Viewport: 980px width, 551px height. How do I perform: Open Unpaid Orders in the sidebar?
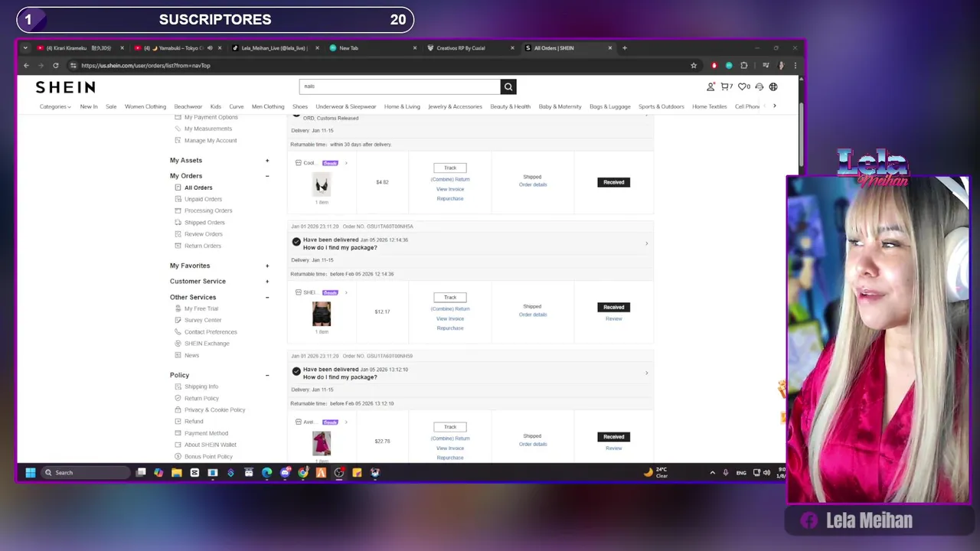[x=203, y=199]
